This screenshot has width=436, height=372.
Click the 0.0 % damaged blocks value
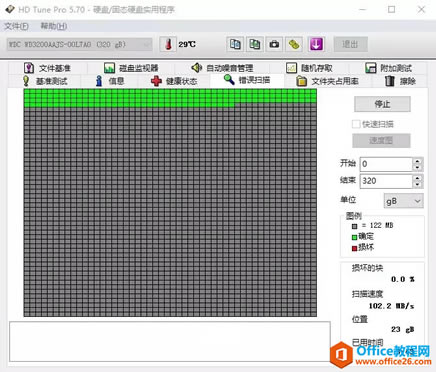[x=403, y=279]
